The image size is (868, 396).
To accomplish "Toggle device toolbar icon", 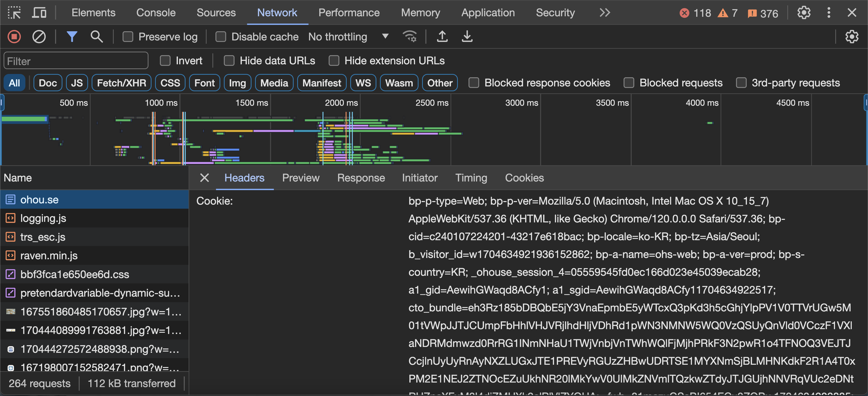I will (x=39, y=13).
